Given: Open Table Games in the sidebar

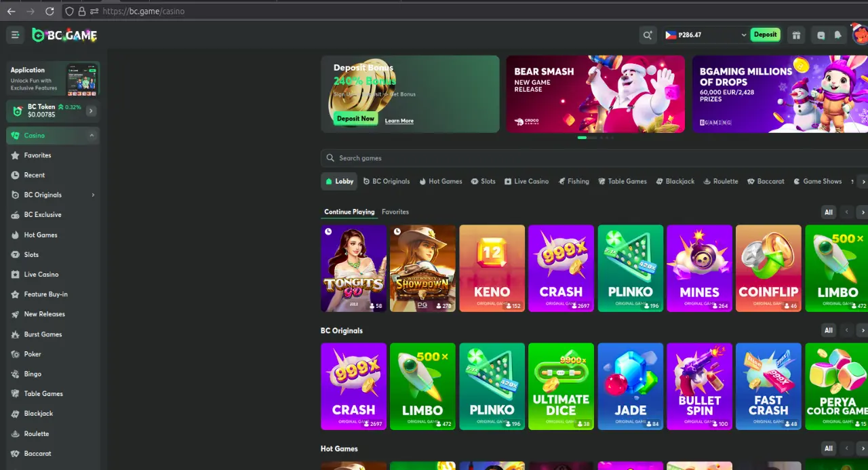Looking at the screenshot, I should 53,393.
